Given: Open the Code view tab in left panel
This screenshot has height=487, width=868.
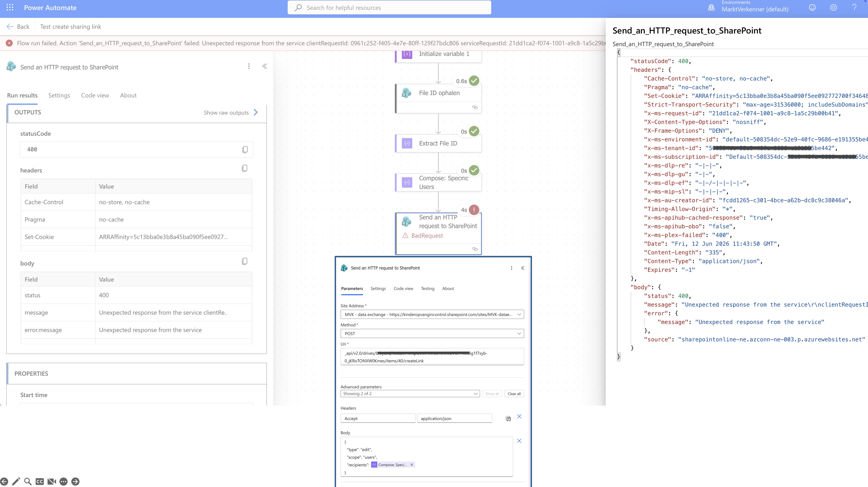Looking at the screenshot, I should pos(95,95).
